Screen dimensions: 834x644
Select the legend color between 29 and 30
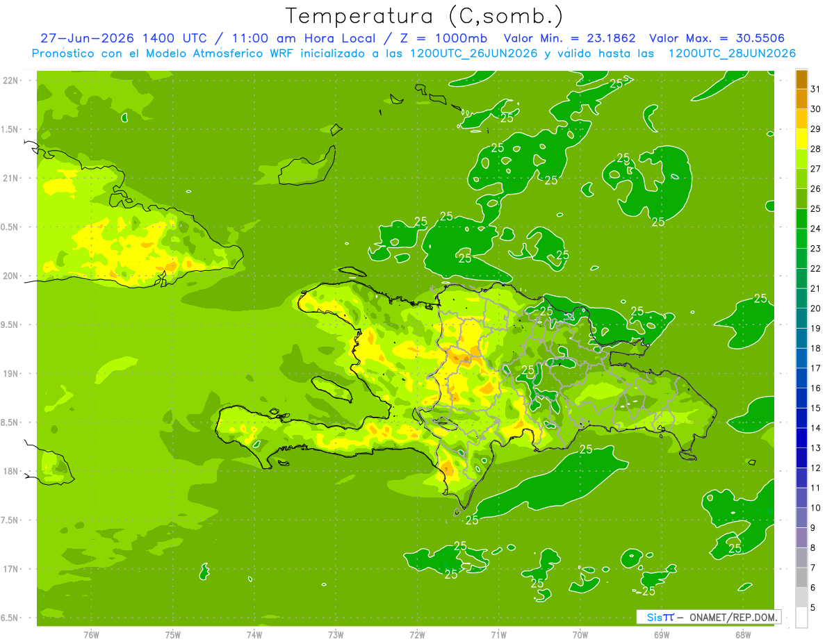(801, 119)
